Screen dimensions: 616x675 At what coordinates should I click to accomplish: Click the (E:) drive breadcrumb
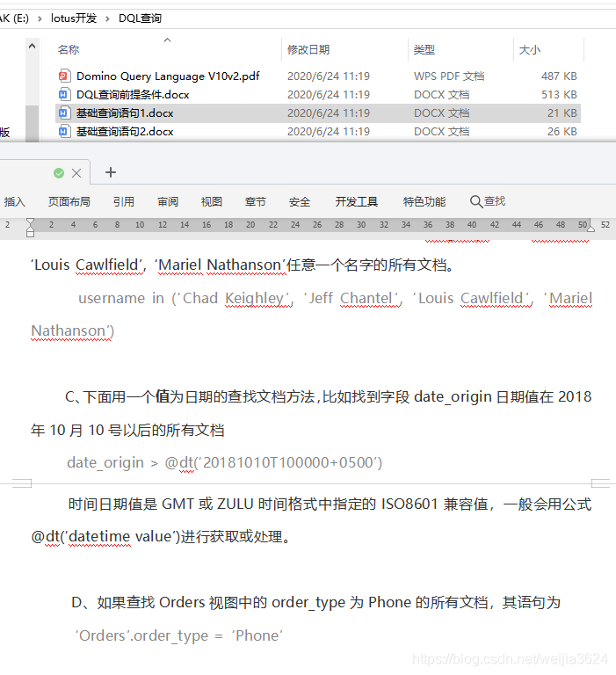[x=14, y=18]
